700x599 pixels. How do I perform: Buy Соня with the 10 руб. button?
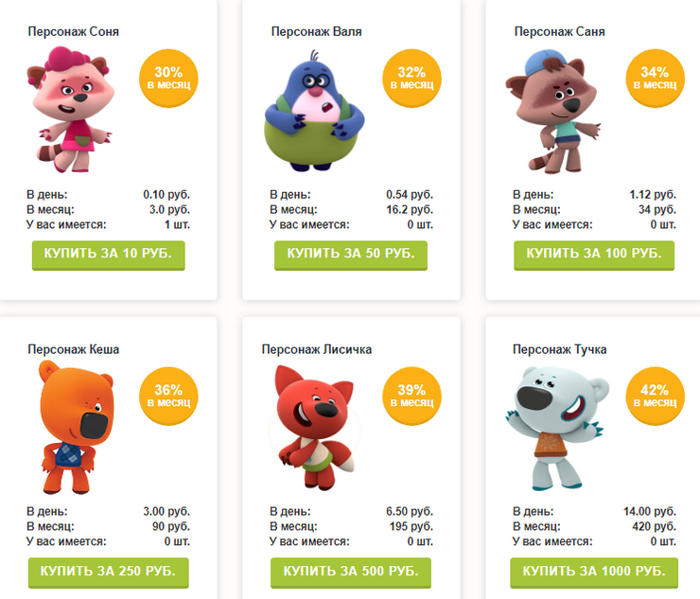click(x=109, y=255)
